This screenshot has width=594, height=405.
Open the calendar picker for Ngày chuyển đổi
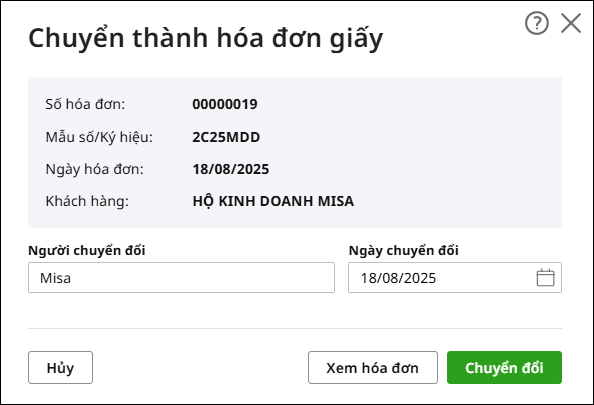tap(545, 278)
